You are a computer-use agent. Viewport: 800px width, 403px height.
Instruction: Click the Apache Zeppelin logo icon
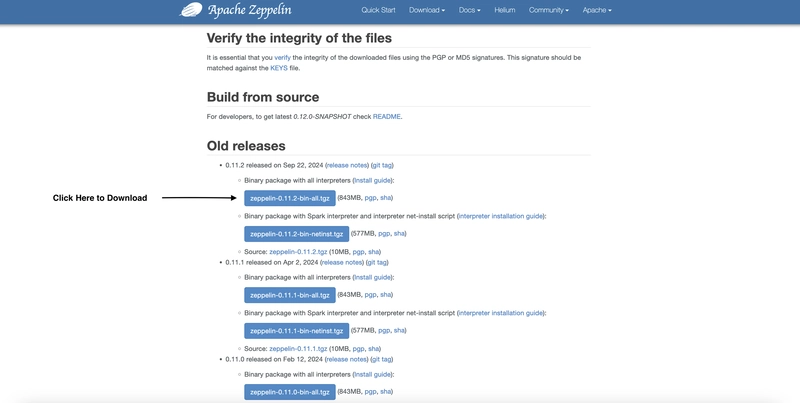[x=191, y=10]
